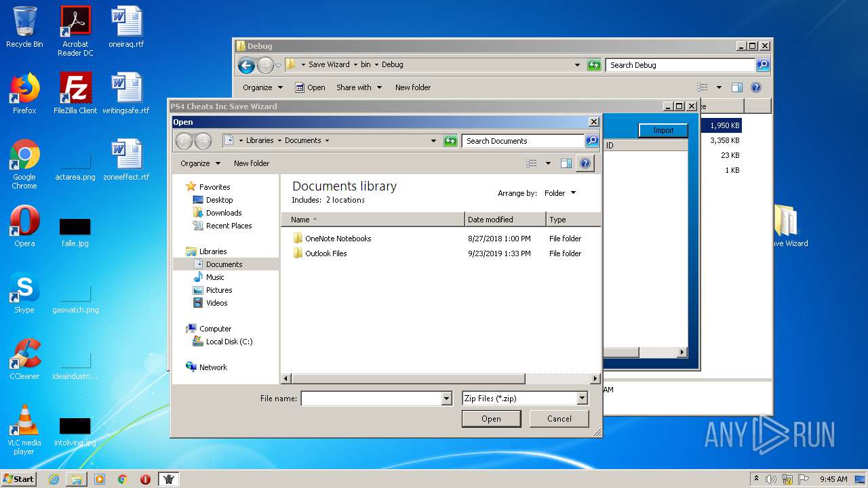Image resolution: width=868 pixels, height=488 pixels.
Task: Click the Open button in dialog
Action: (491, 419)
